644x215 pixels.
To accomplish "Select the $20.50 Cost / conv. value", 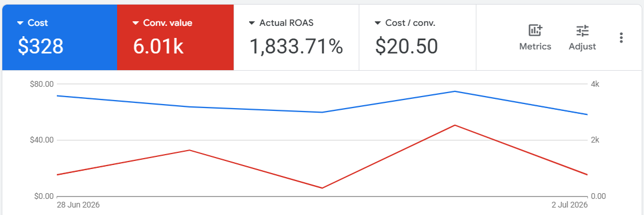I will coord(406,46).
